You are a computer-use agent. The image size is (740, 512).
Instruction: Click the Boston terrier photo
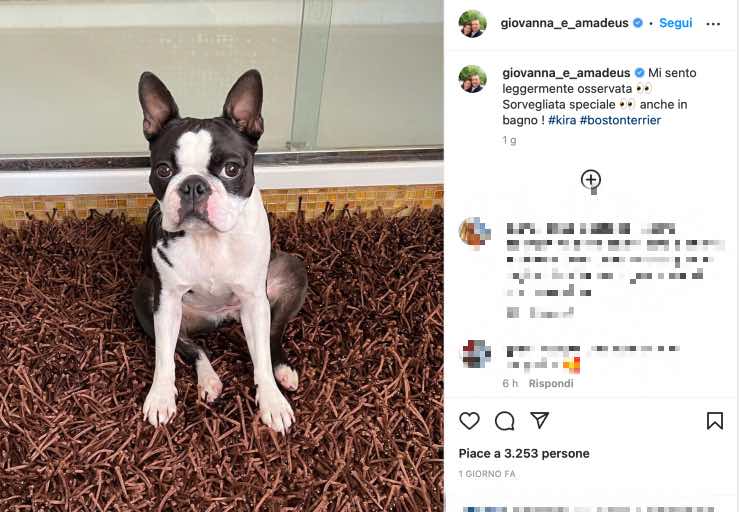coord(222,256)
